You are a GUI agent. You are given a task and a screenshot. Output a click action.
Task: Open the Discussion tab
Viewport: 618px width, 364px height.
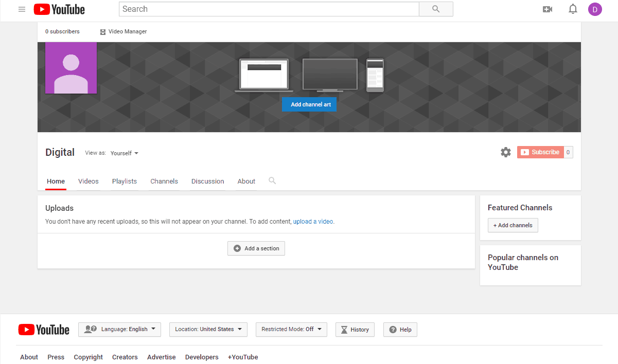(x=208, y=181)
